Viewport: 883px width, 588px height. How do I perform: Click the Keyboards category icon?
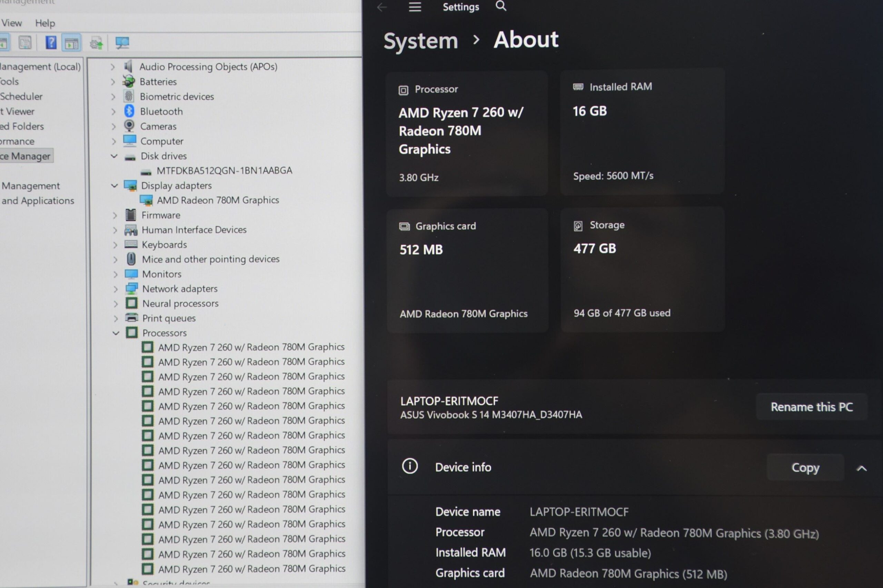[x=131, y=244]
